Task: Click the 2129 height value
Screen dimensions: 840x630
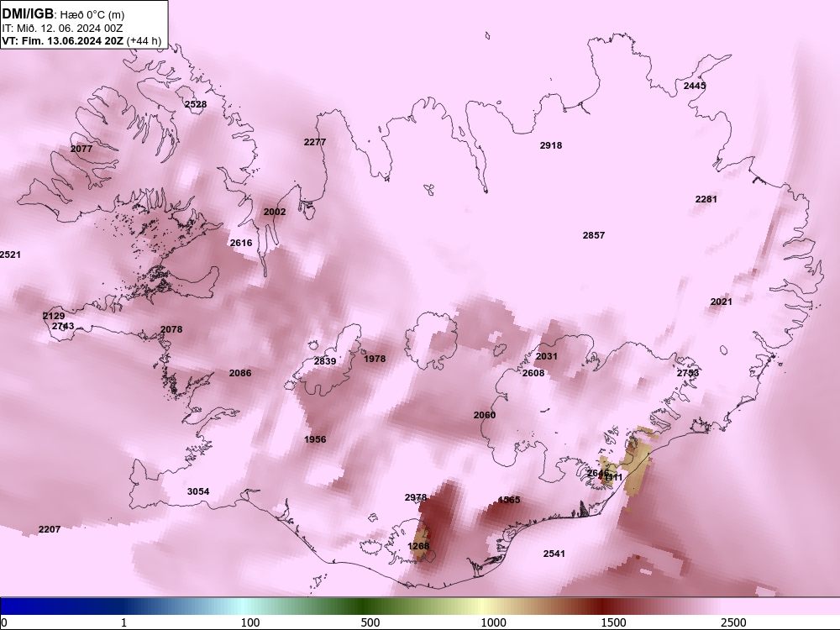Action: click(54, 316)
